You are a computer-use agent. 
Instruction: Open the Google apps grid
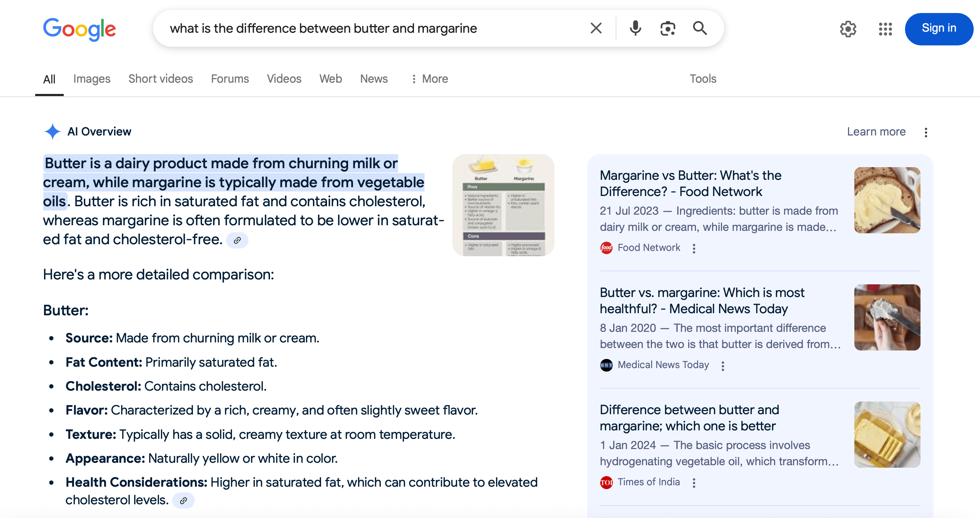(885, 29)
